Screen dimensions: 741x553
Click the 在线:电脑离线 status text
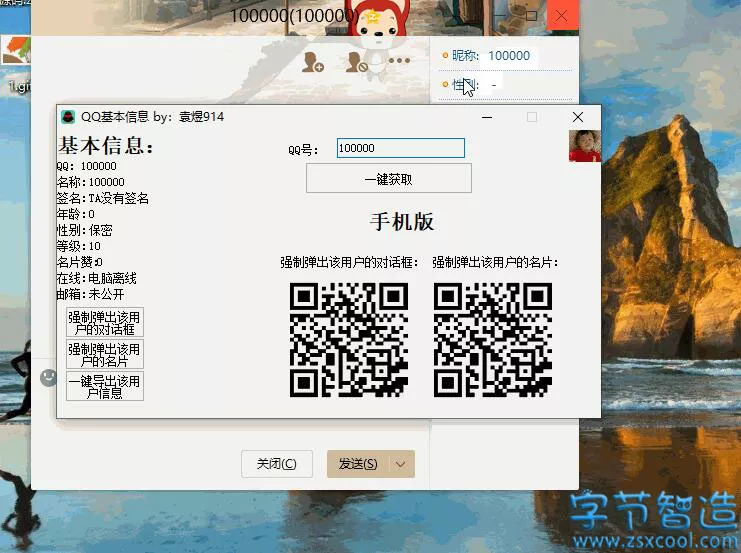click(96, 278)
